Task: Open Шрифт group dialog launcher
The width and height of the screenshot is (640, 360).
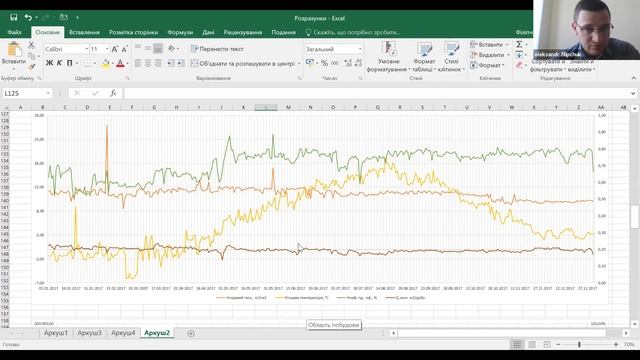Action: coord(127,78)
